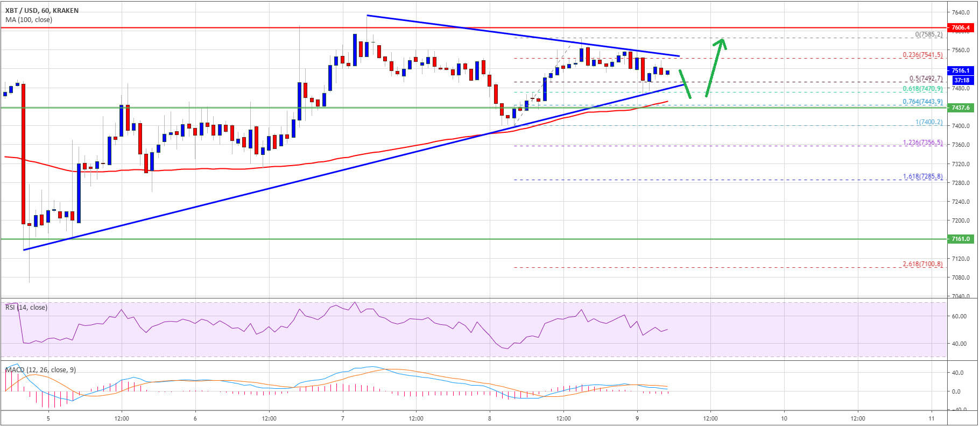Click the day 5 time axis label

pos(48,418)
